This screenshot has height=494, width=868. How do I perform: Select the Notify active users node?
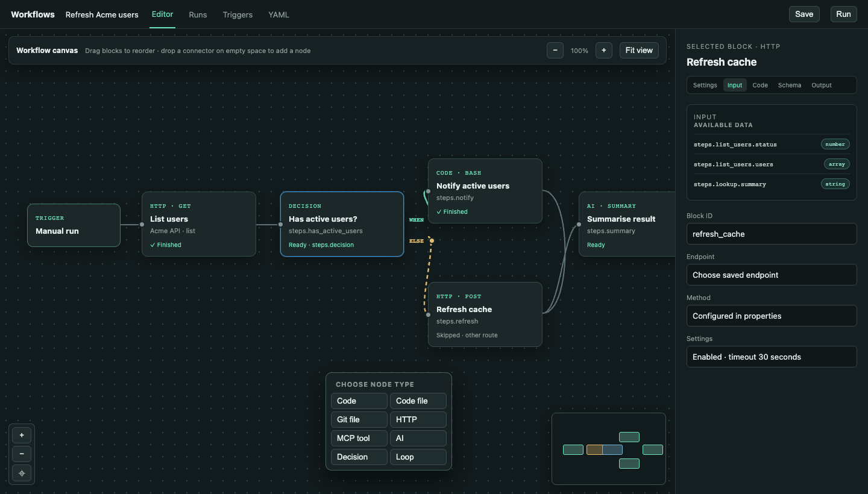click(485, 191)
